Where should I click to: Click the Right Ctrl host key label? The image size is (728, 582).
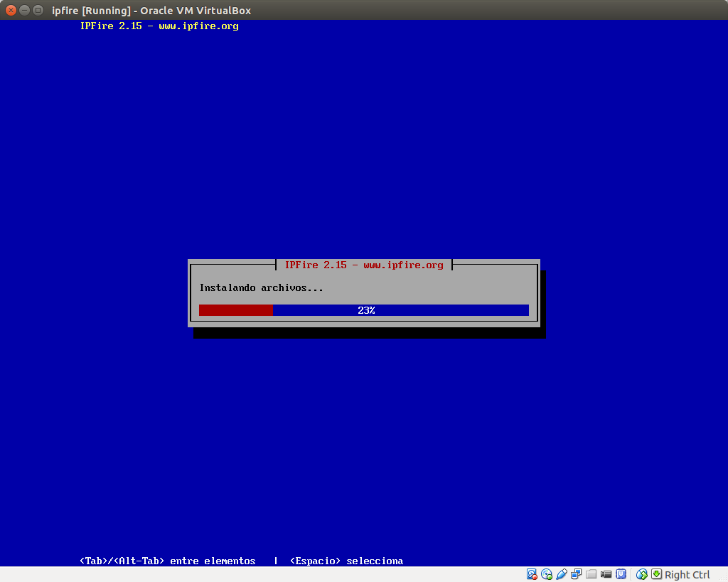click(686, 574)
